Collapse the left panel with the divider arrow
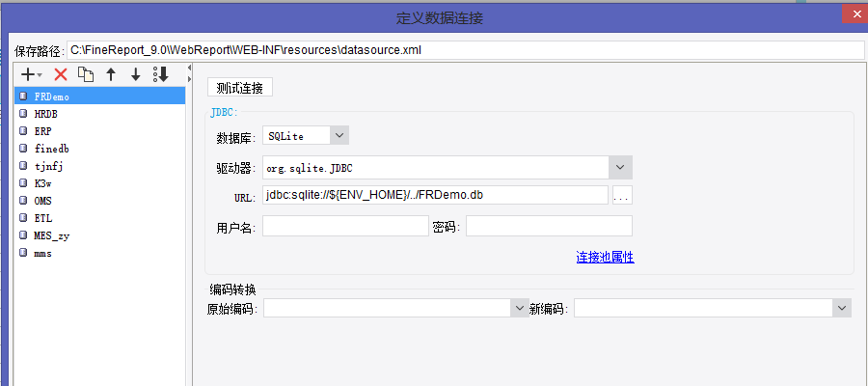The height and width of the screenshot is (386, 868). 189,68
